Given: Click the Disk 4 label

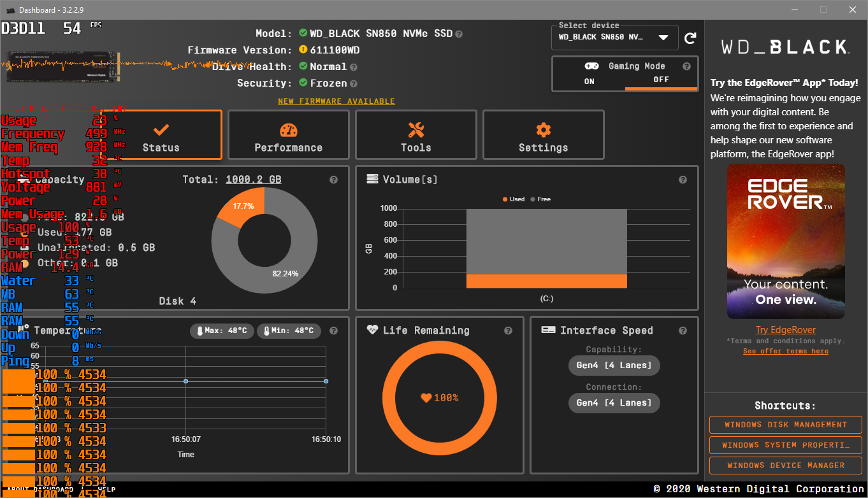Looking at the screenshot, I should [178, 301].
